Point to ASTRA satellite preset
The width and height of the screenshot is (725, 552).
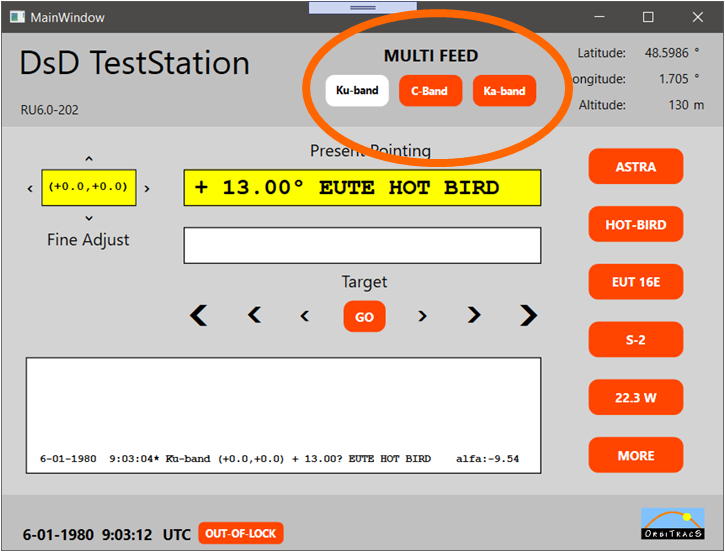click(636, 166)
